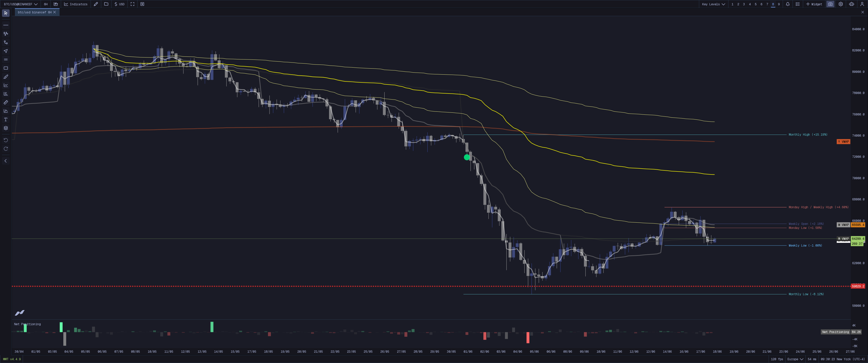Click the M VWAP price label
Screen dimensions: 868x363
click(843, 239)
